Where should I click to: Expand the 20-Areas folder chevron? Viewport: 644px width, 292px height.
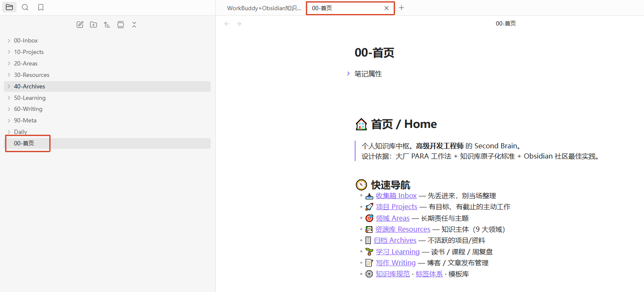pyautogui.click(x=9, y=63)
